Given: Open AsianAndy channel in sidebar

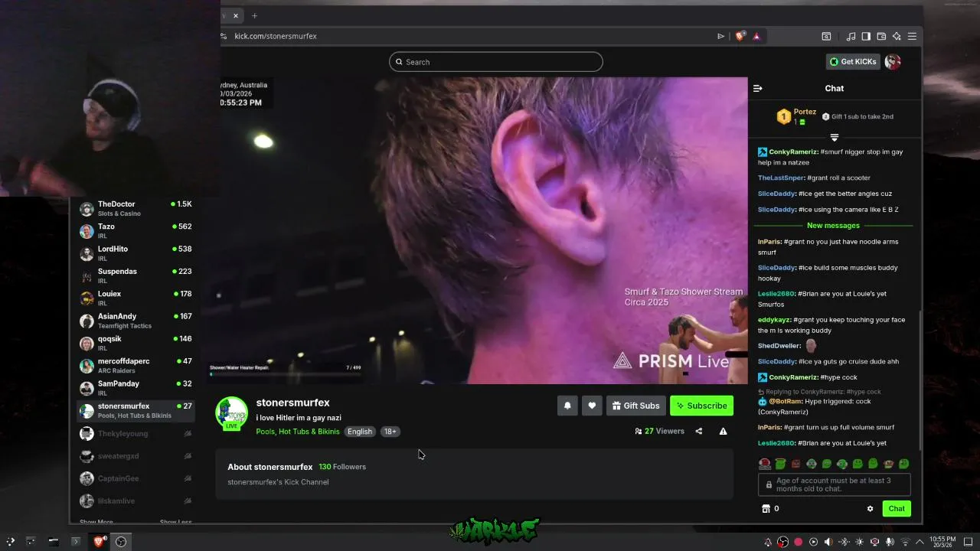Looking at the screenshot, I should 136,321.
